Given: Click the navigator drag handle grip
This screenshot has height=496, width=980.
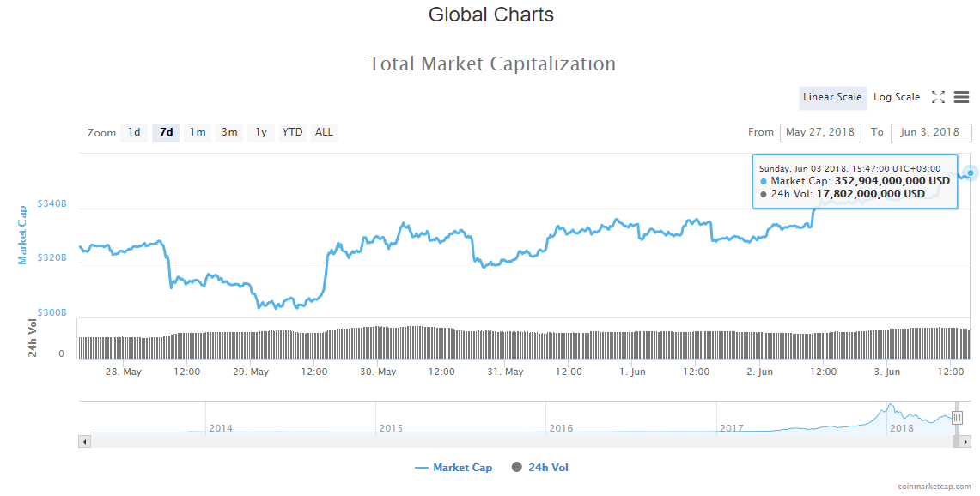Looking at the screenshot, I should coord(956,418).
